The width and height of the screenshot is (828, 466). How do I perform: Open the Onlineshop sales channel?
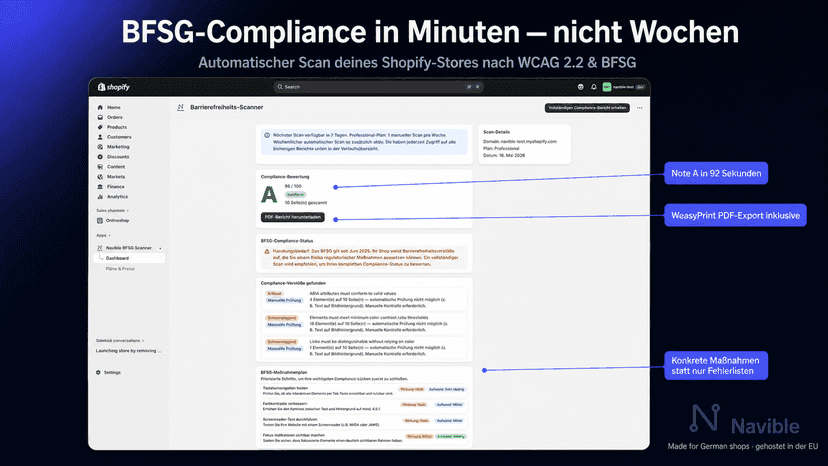pos(117,220)
